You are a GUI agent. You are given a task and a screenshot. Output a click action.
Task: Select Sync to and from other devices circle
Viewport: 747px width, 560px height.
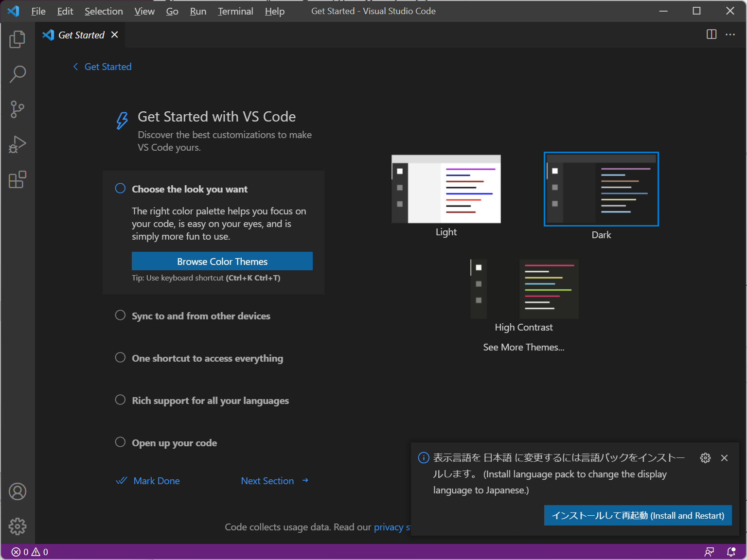[120, 315]
